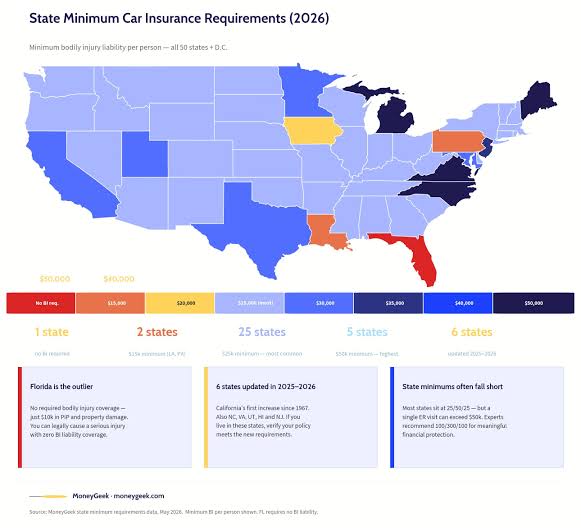
Task: Select the $25,000 (most) legend swatch
Action: 249,303
